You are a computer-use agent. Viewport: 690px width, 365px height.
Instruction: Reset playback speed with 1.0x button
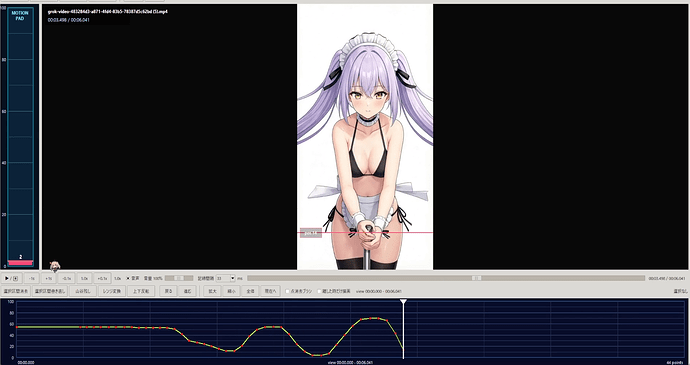[x=84, y=278]
